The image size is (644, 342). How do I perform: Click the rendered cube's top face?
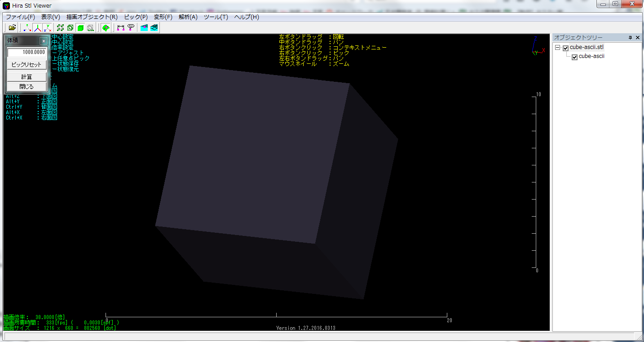coord(252,154)
